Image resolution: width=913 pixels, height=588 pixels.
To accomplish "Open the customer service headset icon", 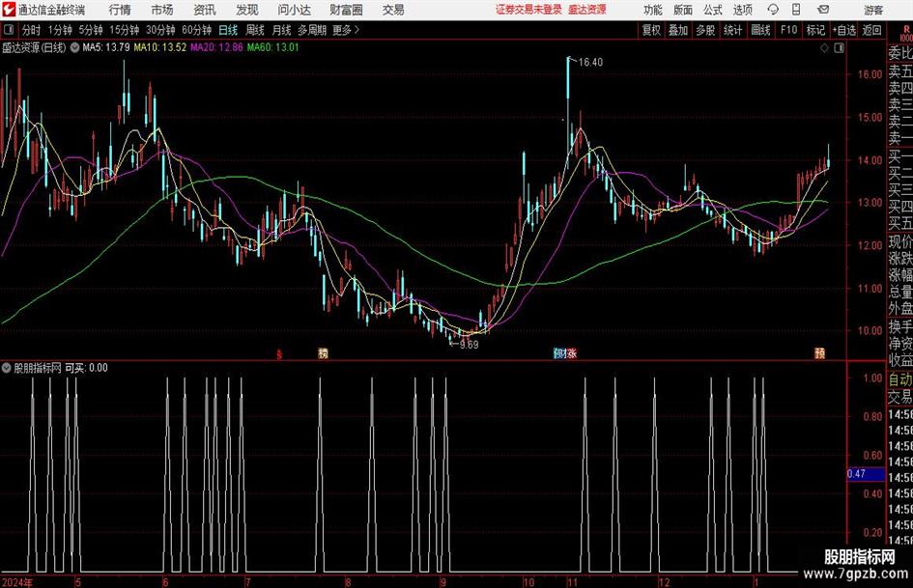I will pos(773,10).
